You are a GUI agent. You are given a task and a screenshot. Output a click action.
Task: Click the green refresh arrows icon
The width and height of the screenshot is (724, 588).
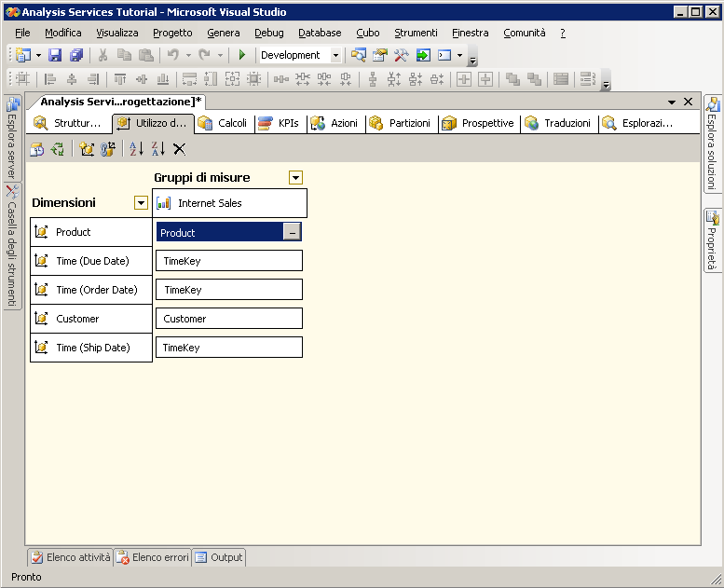point(58,149)
